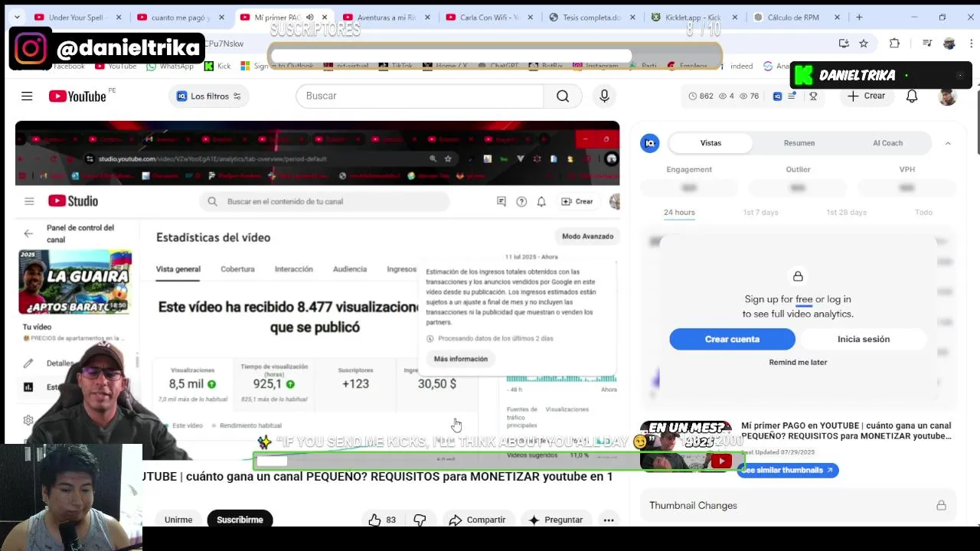Like the video with thumbs up
The height and width of the screenshot is (551, 980).
[x=381, y=520]
